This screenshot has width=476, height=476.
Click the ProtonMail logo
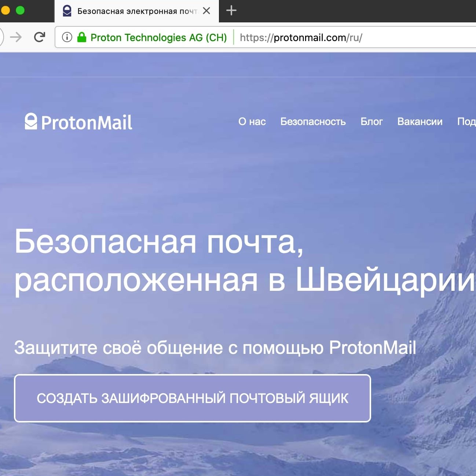click(78, 122)
